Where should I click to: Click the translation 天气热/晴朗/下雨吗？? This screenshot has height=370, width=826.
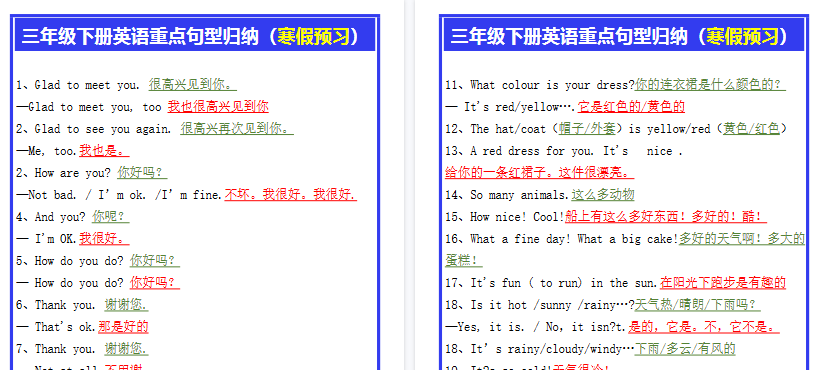tap(697, 305)
